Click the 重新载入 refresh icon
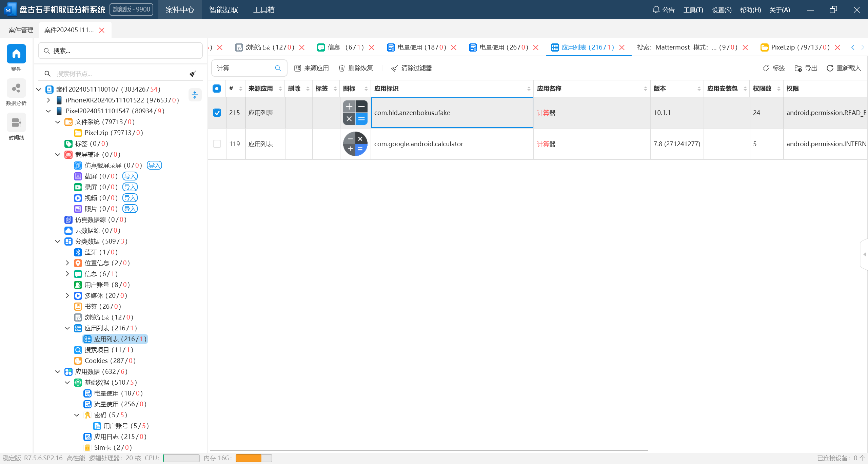 click(x=830, y=68)
